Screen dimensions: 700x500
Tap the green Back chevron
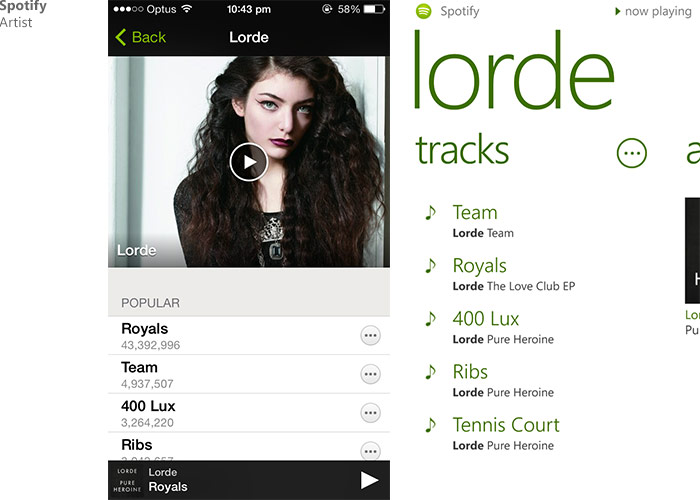[121, 37]
